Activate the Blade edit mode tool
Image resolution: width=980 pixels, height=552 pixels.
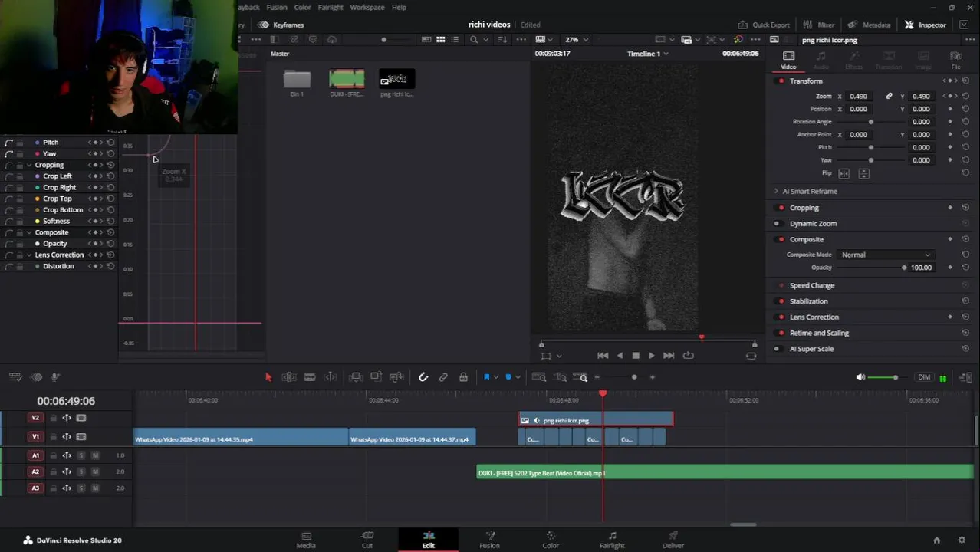click(x=310, y=377)
